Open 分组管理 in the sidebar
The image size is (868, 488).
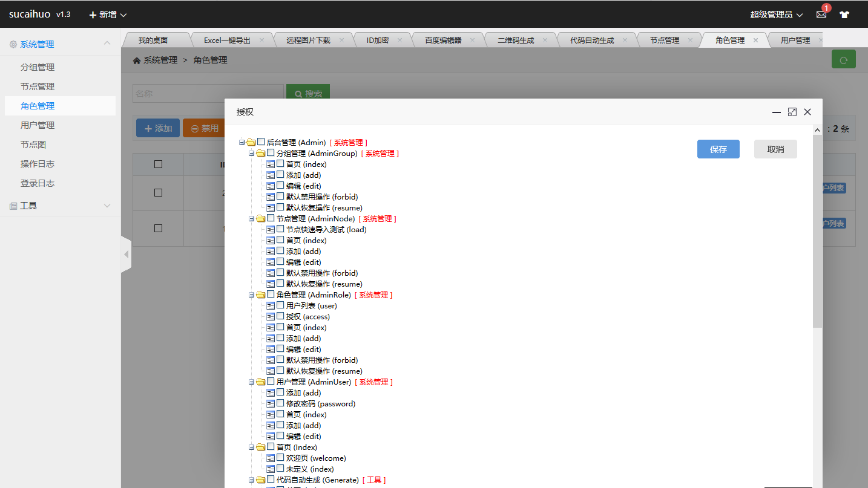[x=38, y=67]
